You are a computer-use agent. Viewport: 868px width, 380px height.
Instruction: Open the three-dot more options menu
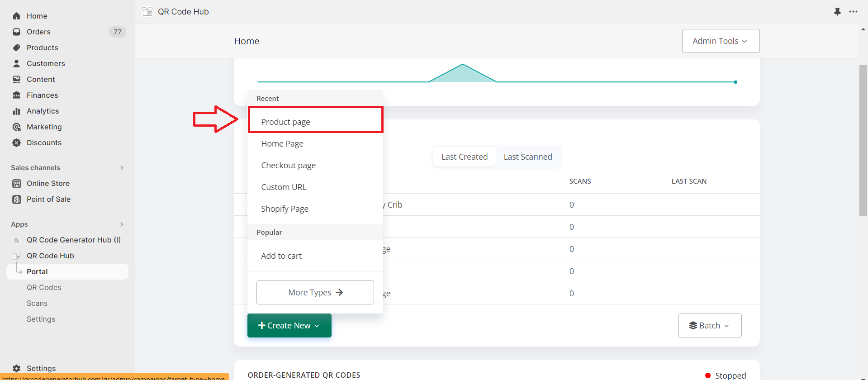853,12
